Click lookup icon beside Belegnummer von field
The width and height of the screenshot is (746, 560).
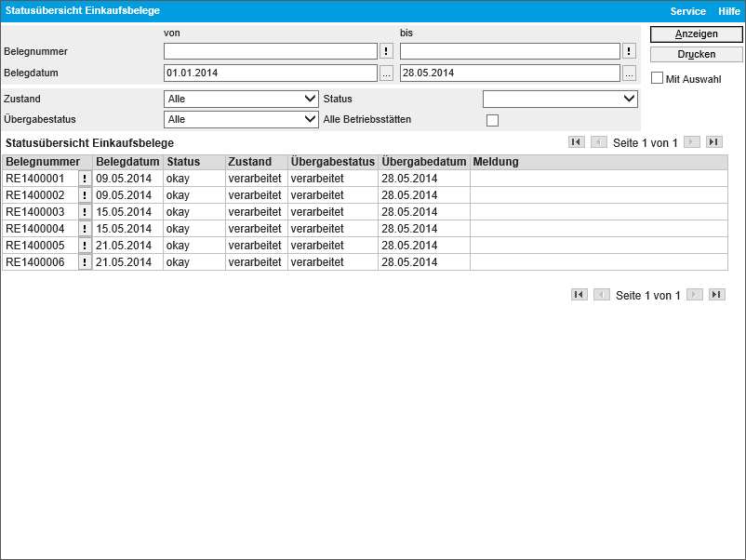[x=387, y=51]
